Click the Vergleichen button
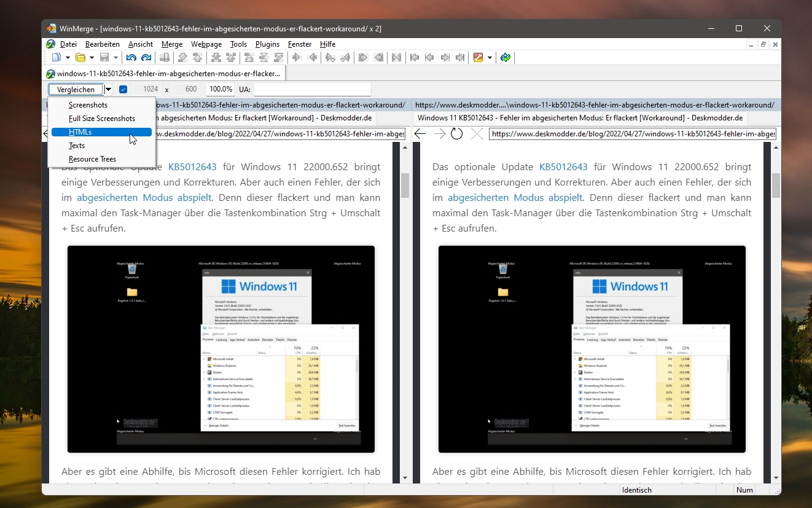This screenshot has height=508, width=812. click(76, 90)
